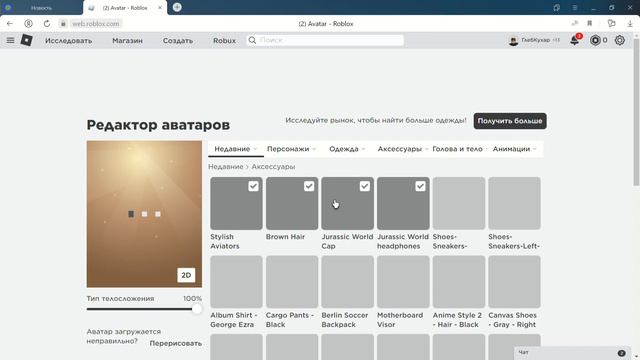
Task: Uncheck the Stylish Aviators item
Action: pos(253,186)
